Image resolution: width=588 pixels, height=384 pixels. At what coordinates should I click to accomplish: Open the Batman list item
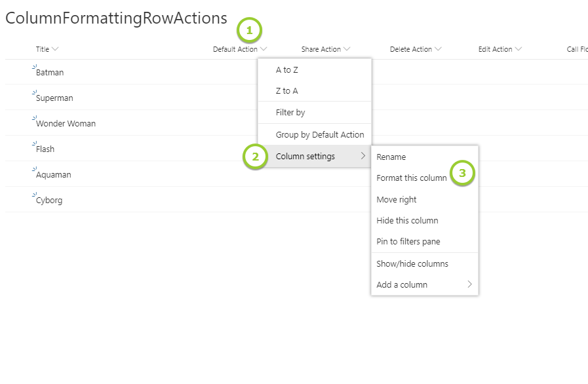pyautogui.click(x=50, y=73)
